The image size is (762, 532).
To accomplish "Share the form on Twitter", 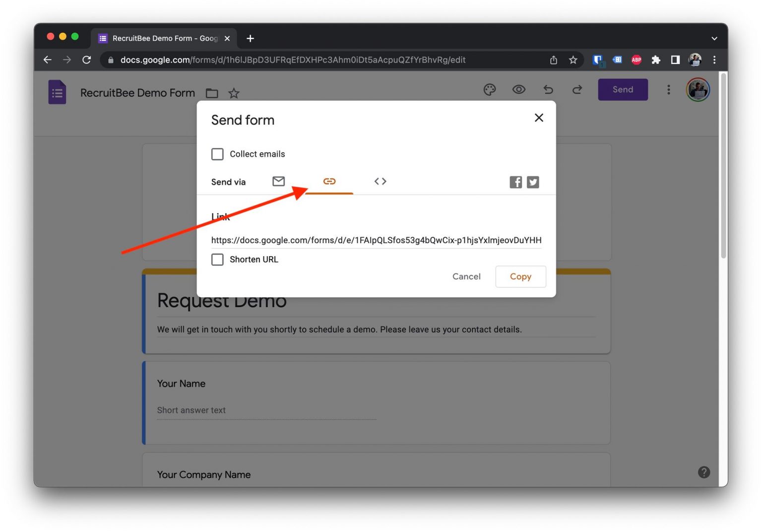I will click(533, 182).
